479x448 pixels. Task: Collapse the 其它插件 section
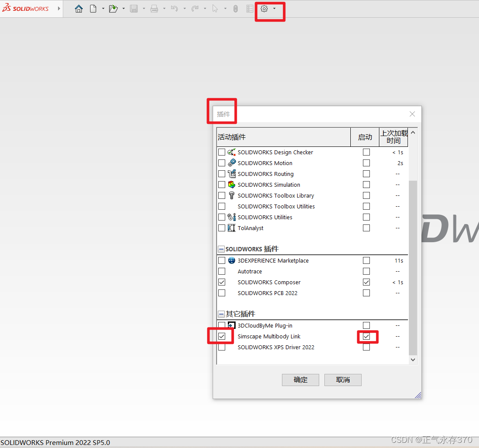(221, 314)
